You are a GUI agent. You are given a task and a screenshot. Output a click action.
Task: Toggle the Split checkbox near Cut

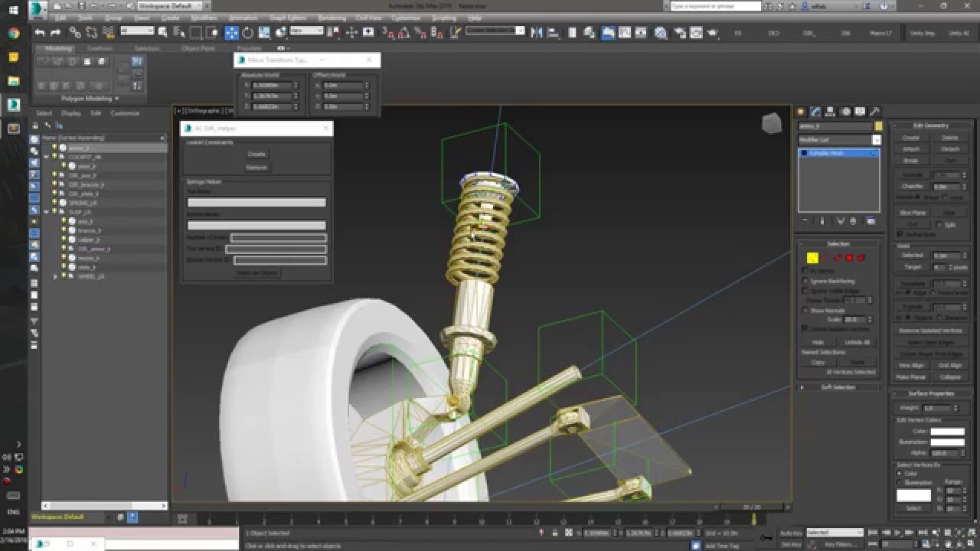[x=941, y=225]
